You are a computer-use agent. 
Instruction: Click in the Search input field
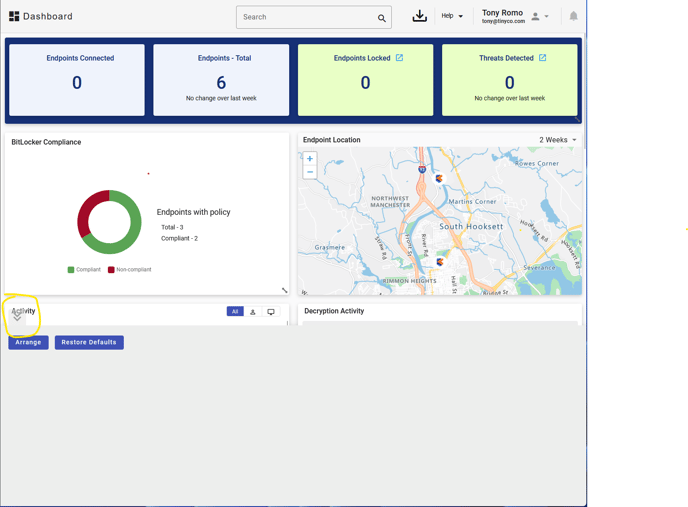[x=305, y=17]
